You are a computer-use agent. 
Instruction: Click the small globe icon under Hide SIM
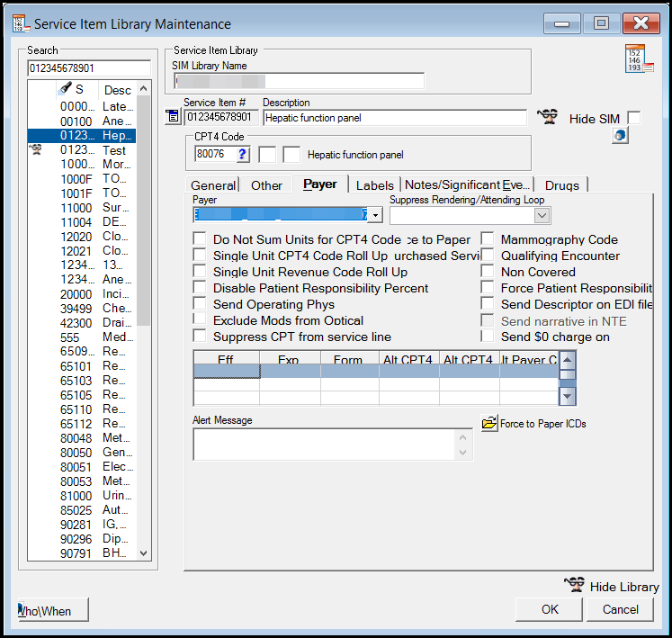click(x=620, y=136)
